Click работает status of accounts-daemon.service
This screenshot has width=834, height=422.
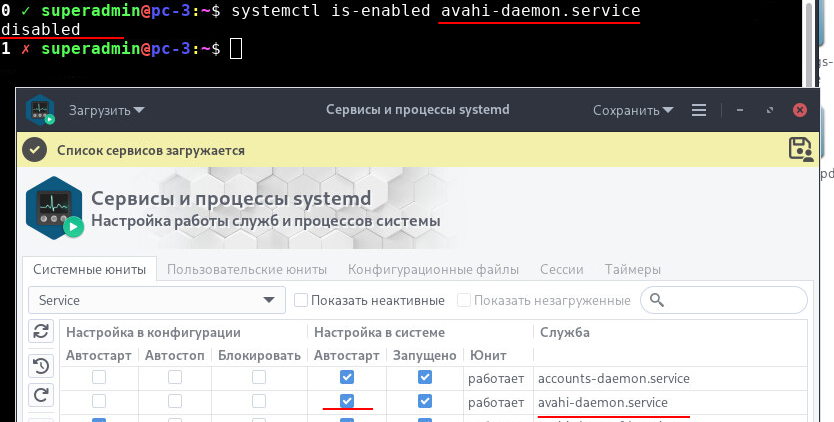point(496,379)
